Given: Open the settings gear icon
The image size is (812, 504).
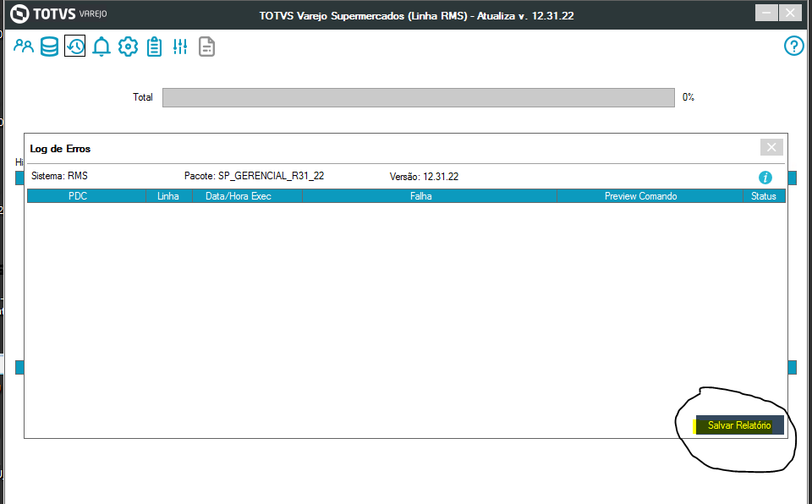Looking at the screenshot, I should [128, 47].
